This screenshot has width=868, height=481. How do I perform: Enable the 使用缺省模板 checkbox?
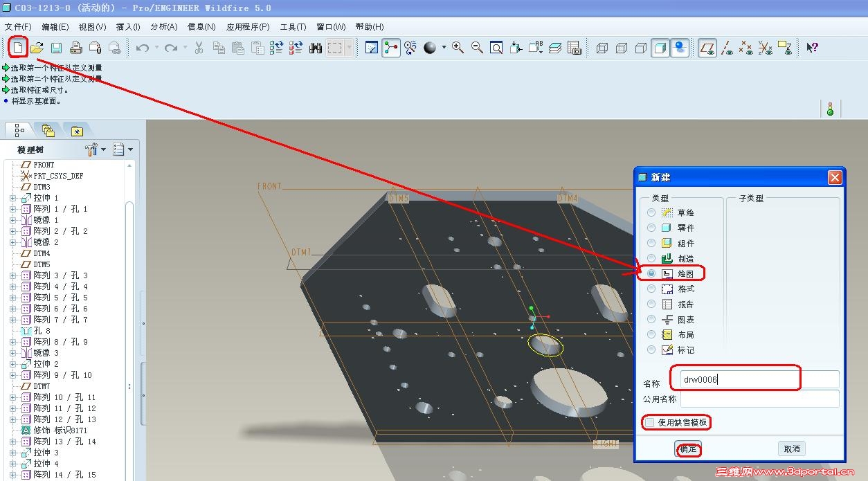[x=649, y=422]
